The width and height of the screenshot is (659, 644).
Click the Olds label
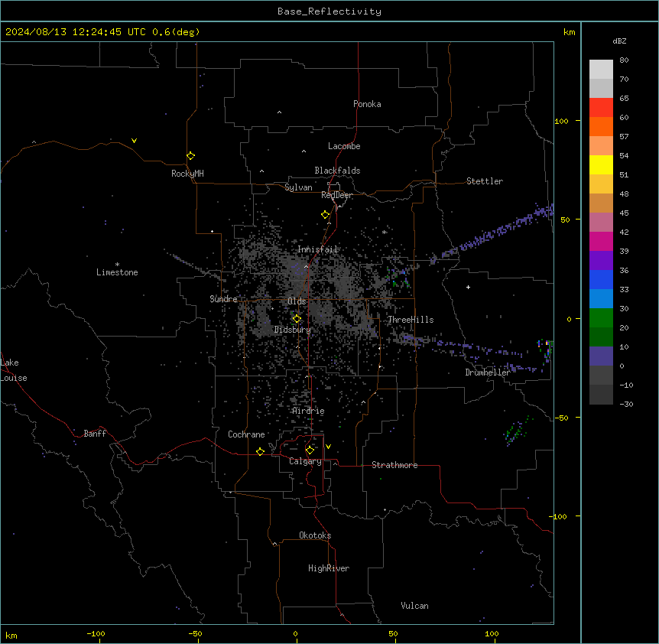[x=297, y=301]
